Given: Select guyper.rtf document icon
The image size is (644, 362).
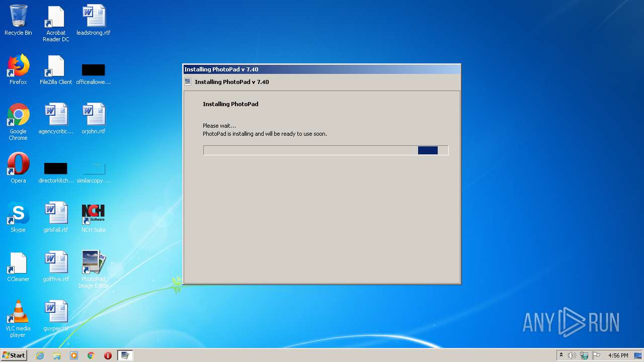Looking at the screenshot, I should 56,316.
